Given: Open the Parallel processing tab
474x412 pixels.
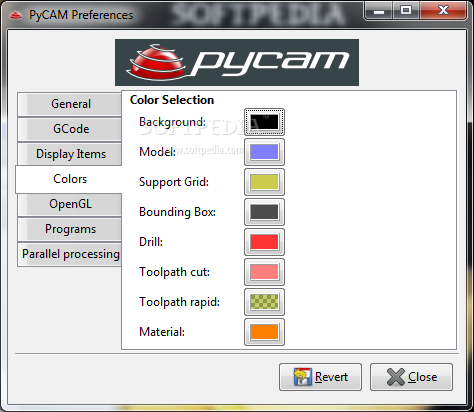Looking at the screenshot, I should tap(70, 254).
